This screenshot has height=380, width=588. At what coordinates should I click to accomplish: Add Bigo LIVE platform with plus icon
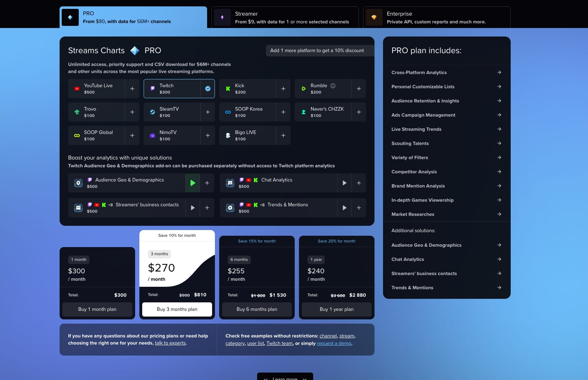click(283, 135)
